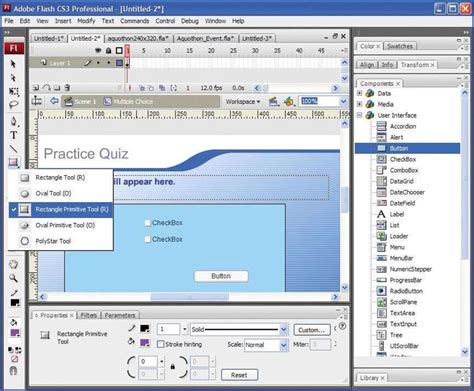
Task: Click the Delete Layer trash icon
Action: [67, 88]
